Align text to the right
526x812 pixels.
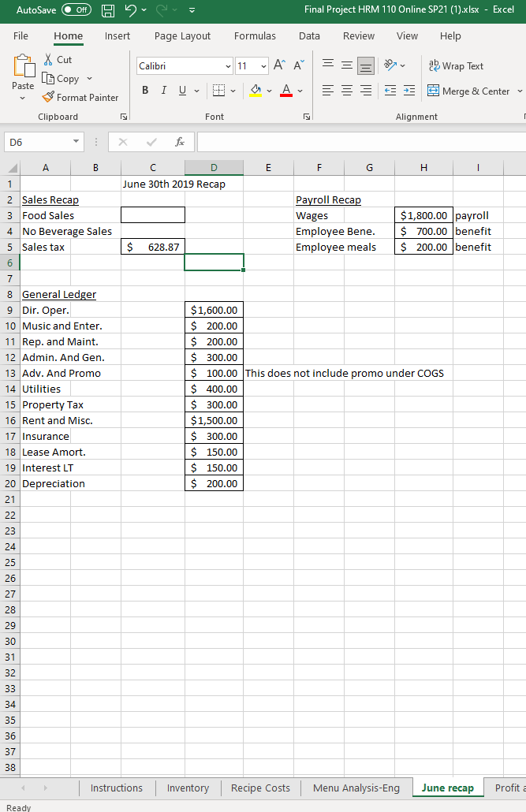pos(366,91)
